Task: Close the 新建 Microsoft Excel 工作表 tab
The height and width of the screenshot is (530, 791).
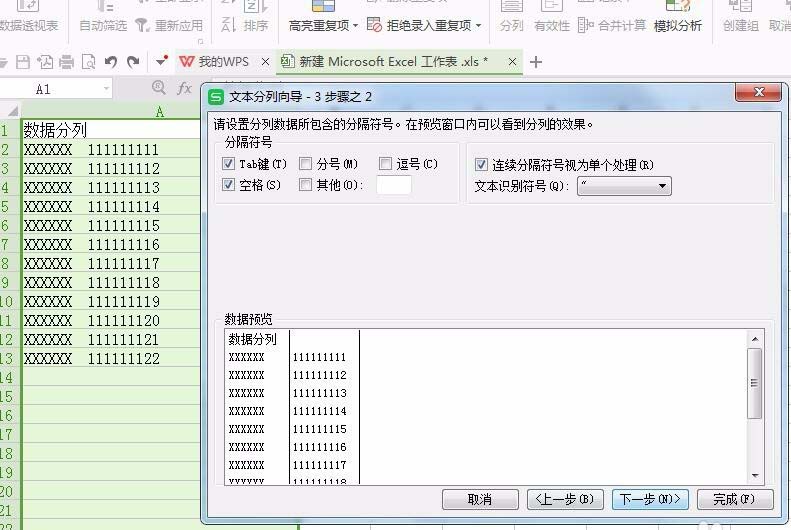Action: tap(512, 62)
